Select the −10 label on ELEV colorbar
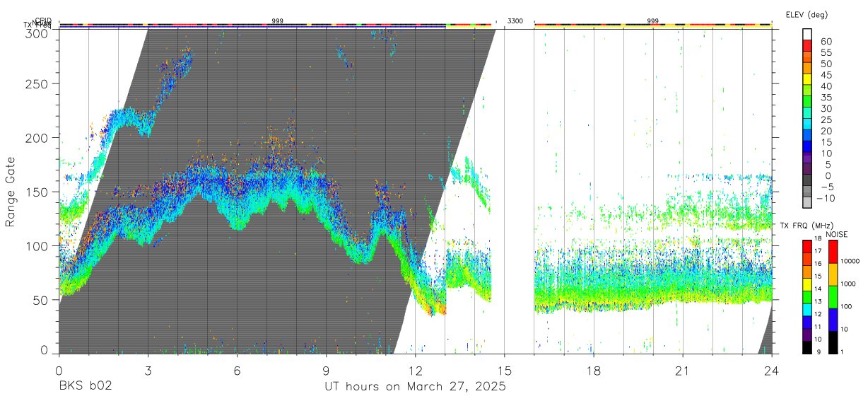Viewport: 868px width, 401px height. click(x=826, y=198)
